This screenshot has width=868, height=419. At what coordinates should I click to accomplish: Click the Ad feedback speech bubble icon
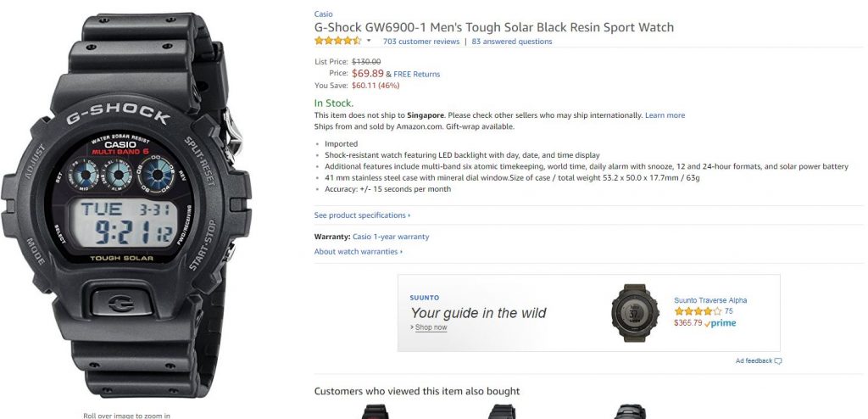click(778, 361)
